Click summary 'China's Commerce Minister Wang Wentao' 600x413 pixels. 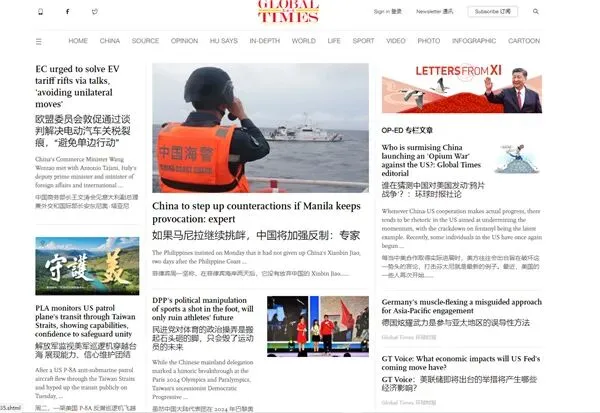tap(86, 172)
